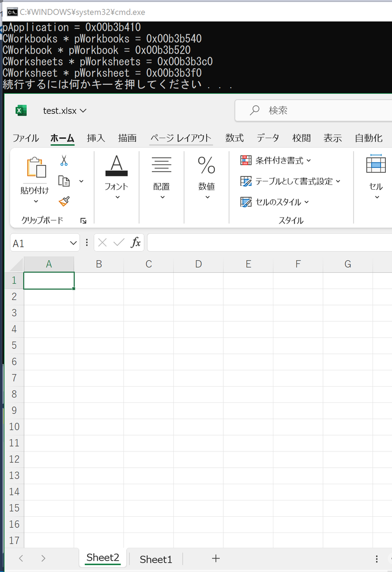Click the formula bar confirm checkmark icon

point(119,243)
